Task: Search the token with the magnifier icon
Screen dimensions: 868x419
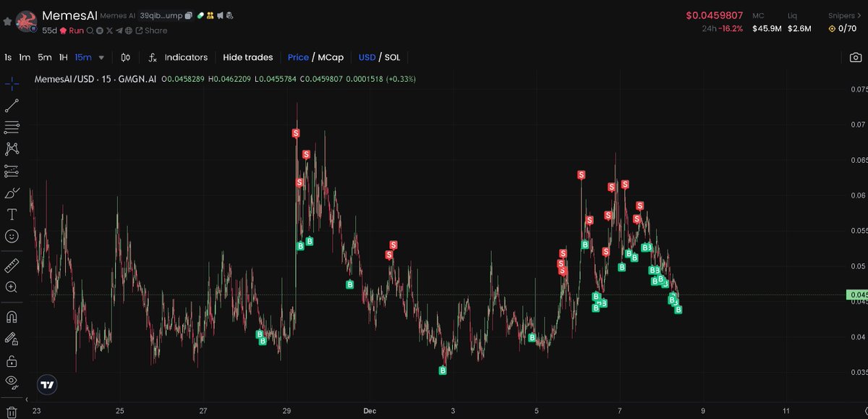Action: click(x=90, y=30)
